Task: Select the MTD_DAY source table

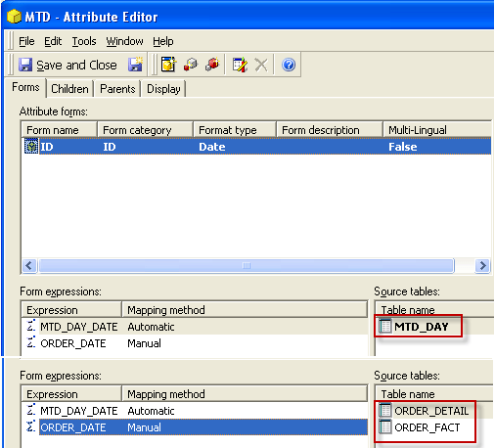Action: pos(421,327)
